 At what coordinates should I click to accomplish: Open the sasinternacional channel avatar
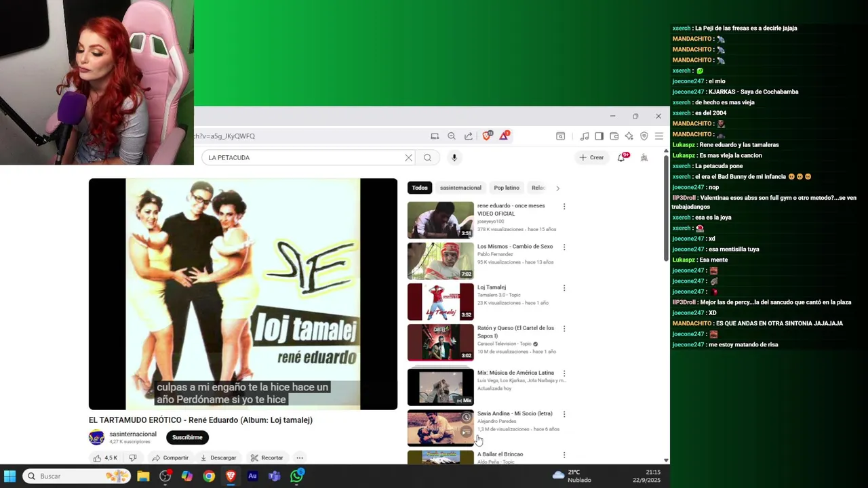(97, 437)
